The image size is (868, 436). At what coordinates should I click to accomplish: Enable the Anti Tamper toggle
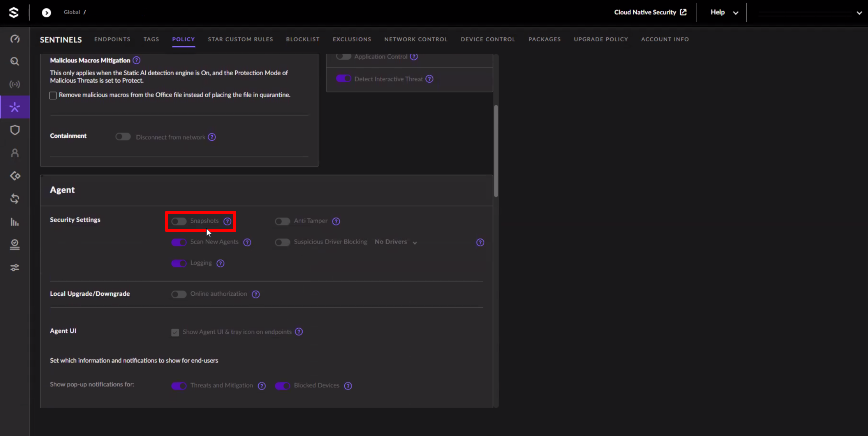tap(282, 221)
